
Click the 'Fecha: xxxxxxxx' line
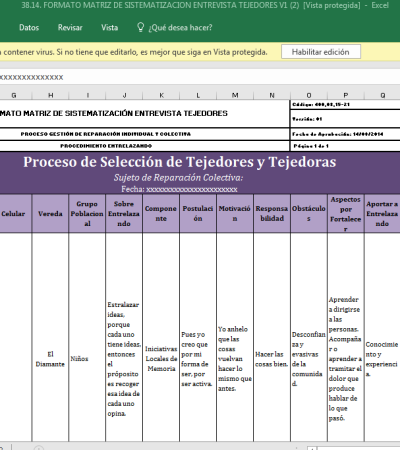click(179, 189)
